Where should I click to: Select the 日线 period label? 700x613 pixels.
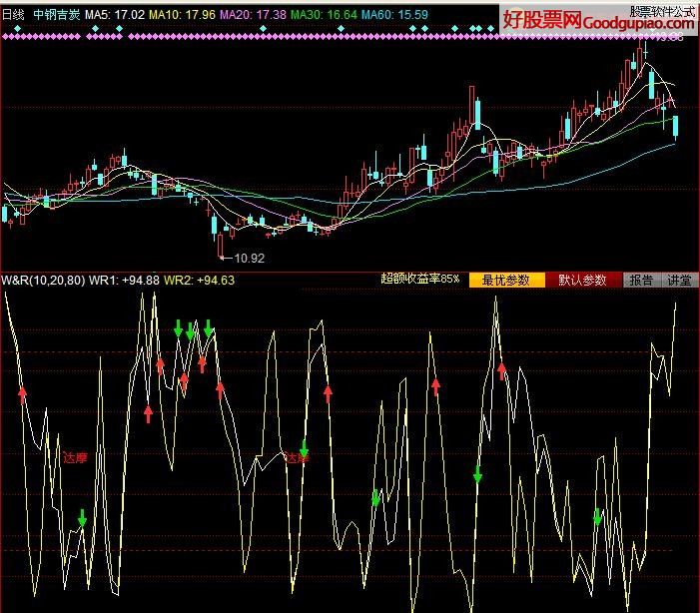pyautogui.click(x=13, y=15)
